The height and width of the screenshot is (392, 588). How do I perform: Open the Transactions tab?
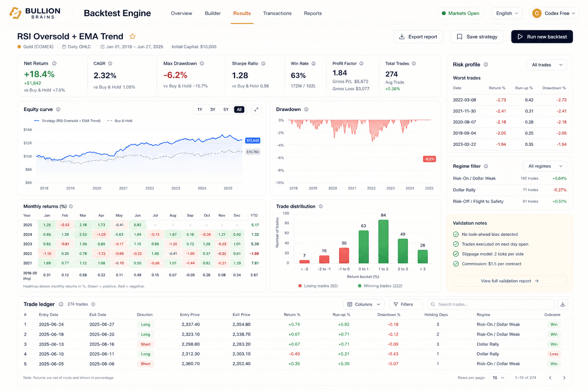pyautogui.click(x=277, y=13)
